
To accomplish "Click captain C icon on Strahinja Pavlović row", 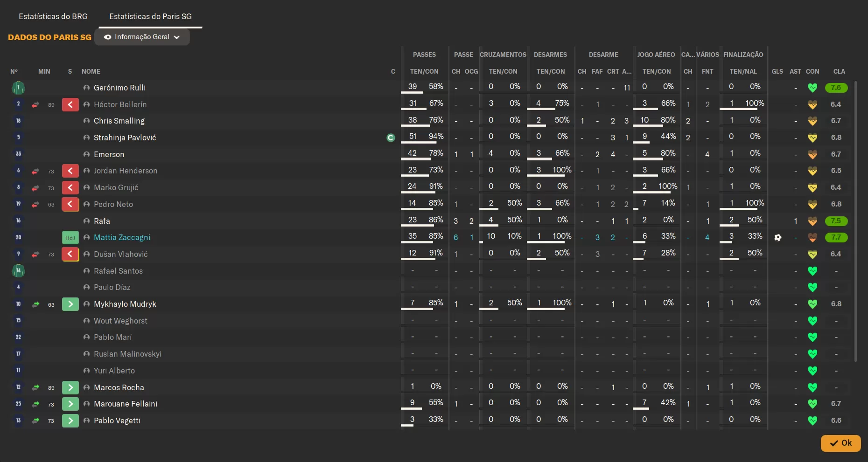I will (391, 138).
